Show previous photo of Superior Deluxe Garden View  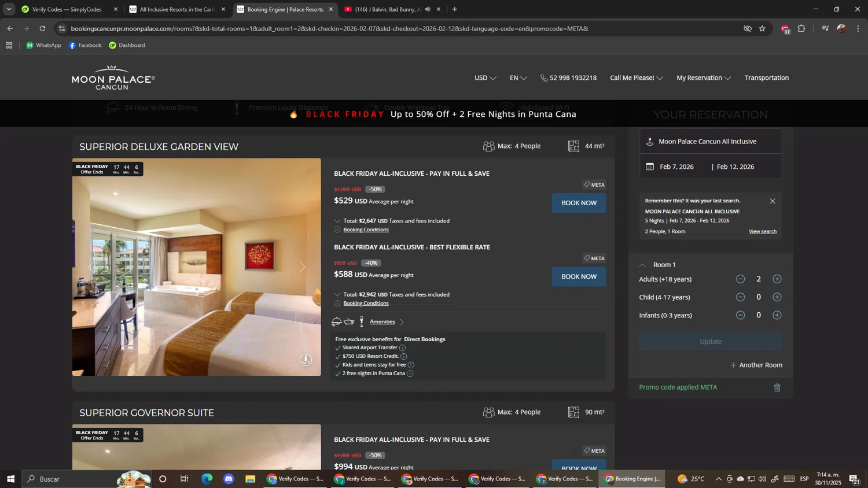pos(91,267)
